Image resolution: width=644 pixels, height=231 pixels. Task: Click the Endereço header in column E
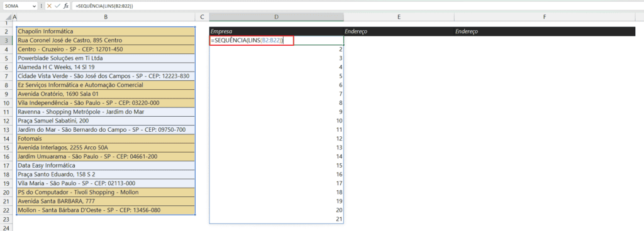click(x=399, y=31)
